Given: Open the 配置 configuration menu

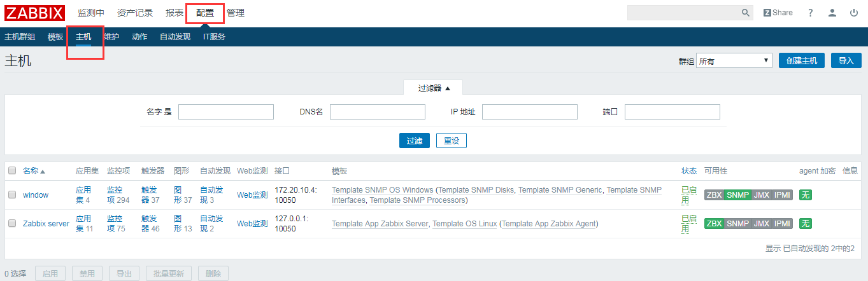Looking at the screenshot, I should pos(205,13).
